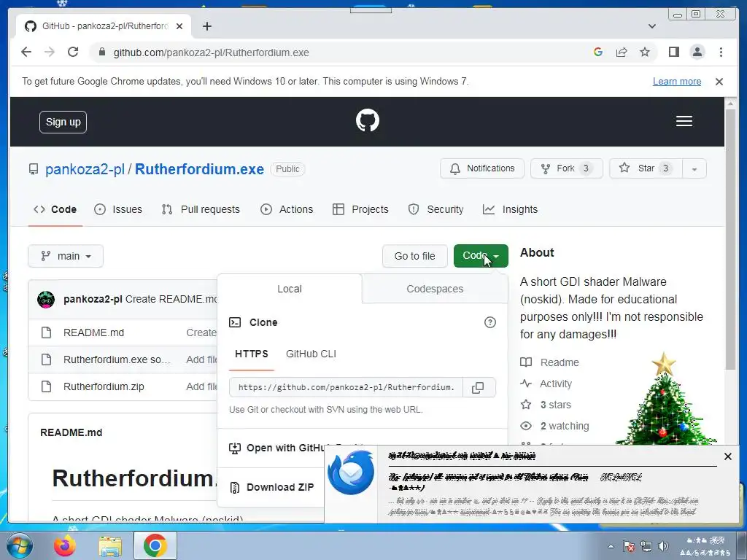Show hidden tray icons arrow
747x560 pixels.
tap(611, 546)
